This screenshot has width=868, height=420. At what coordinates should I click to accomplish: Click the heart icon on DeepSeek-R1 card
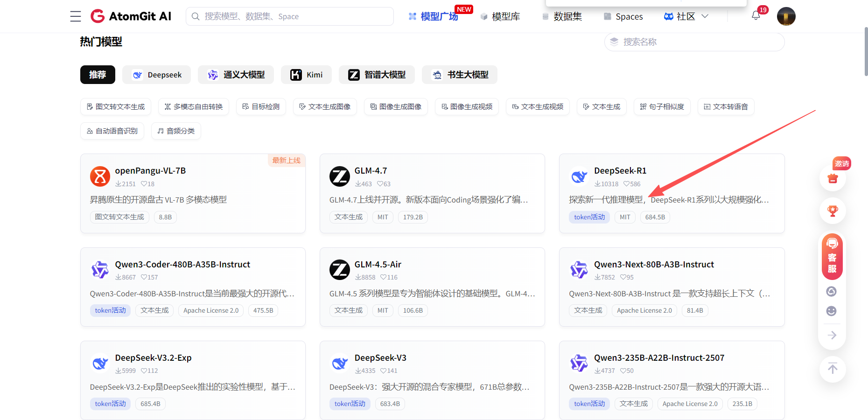tap(626, 184)
